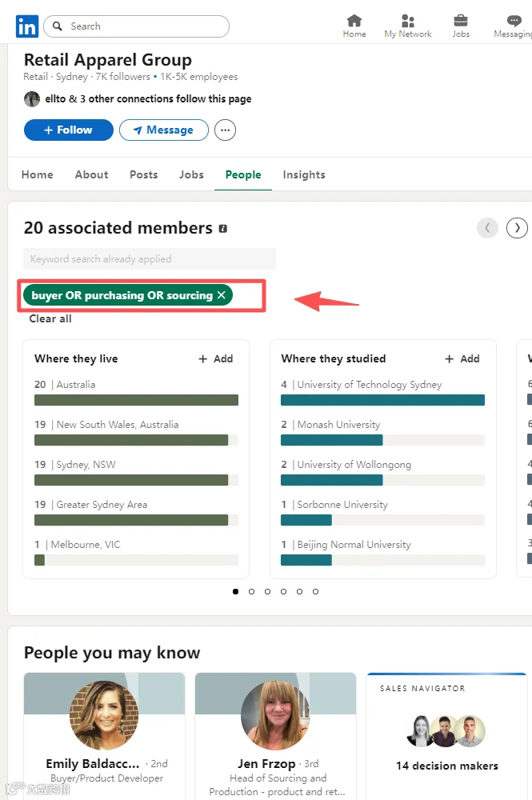This screenshot has height=800, width=532.
Task: Select the second carousel page dot
Action: [251, 592]
